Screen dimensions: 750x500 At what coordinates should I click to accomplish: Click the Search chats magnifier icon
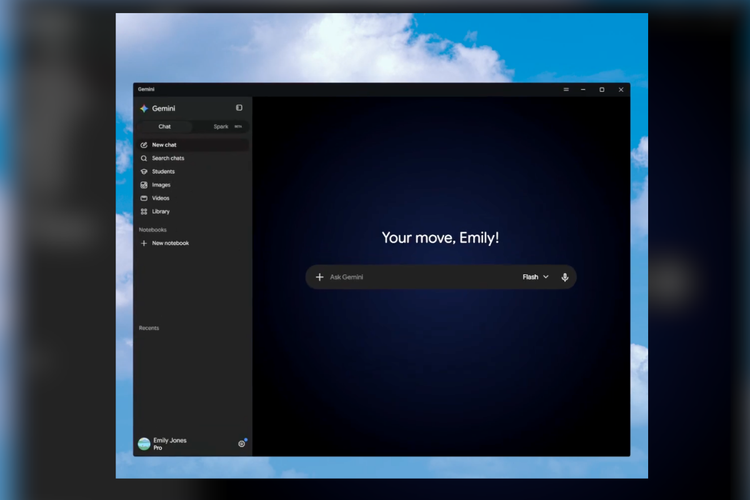(144, 158)
